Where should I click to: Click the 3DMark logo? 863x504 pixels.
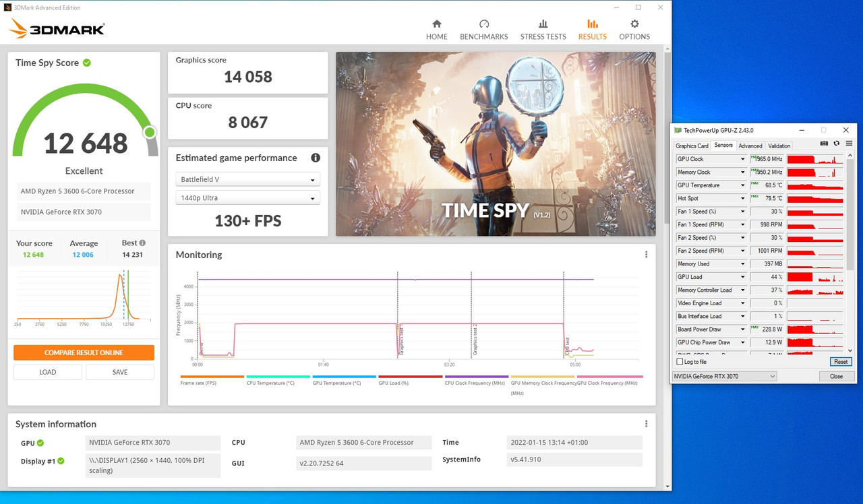(x=57, y=28)
